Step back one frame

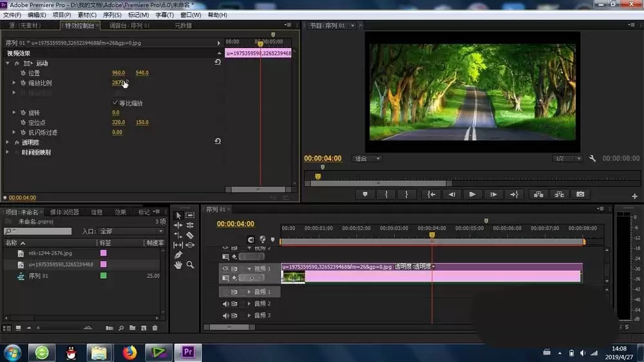click(452, 195)
